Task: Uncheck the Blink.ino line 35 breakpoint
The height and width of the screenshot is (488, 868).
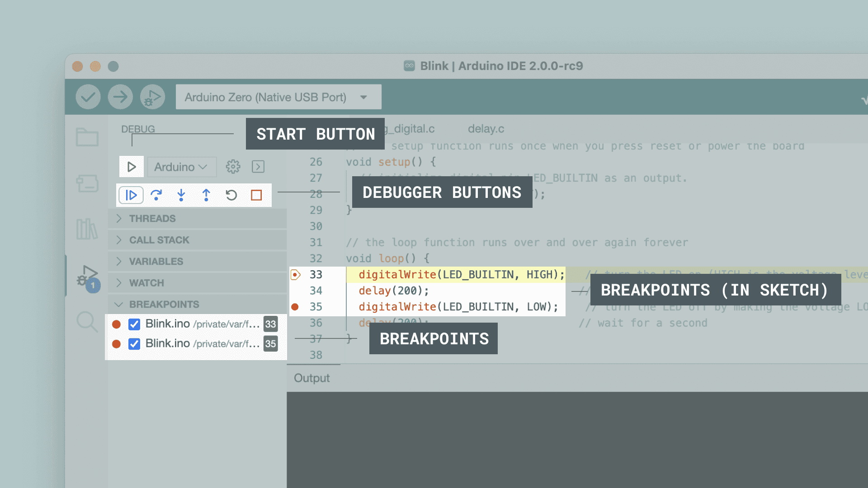Action: [134, 344]
